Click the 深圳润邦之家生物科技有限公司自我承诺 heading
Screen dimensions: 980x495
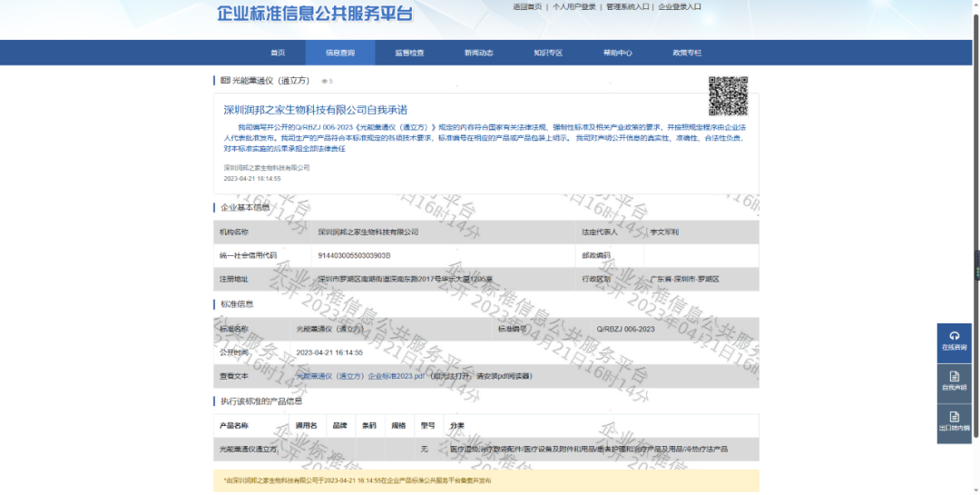pyautogui.click(x=316, y=110)
